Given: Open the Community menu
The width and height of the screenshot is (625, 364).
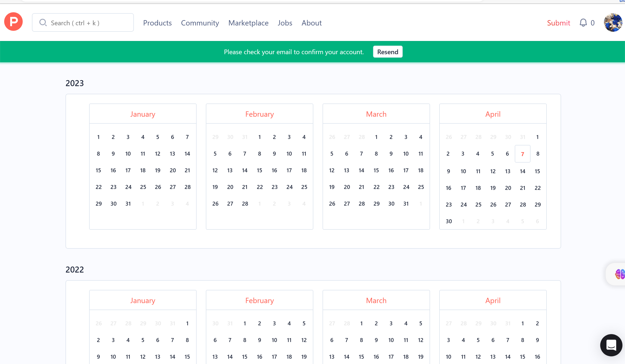Looking at the screenshot, I should tap(200, 23).
